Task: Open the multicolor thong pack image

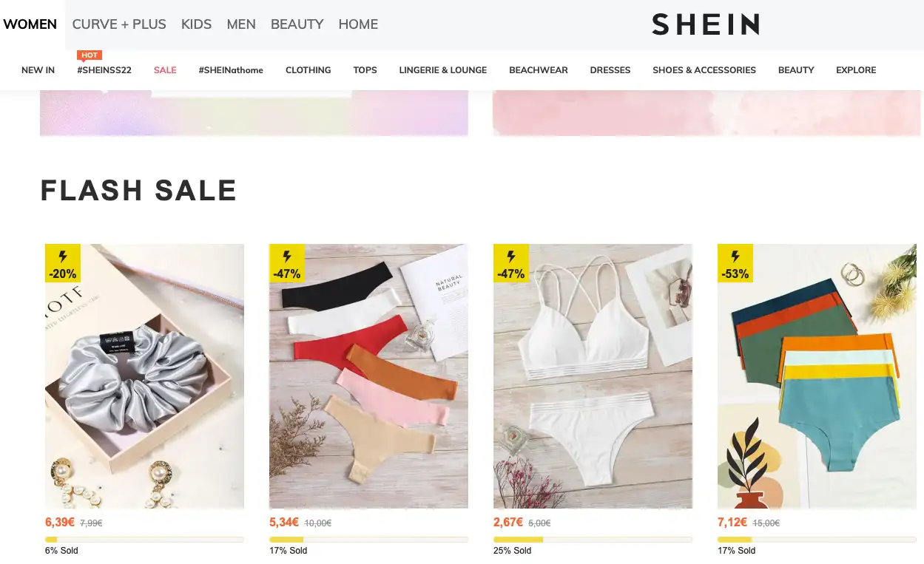Action: pyautogui.click(x=368, y=376)
